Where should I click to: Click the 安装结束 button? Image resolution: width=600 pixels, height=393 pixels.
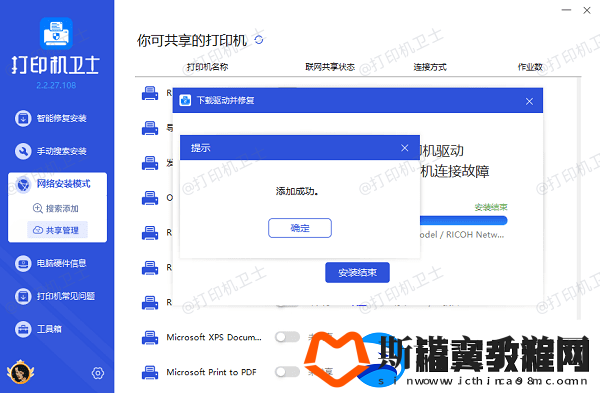tap(357, 272)
